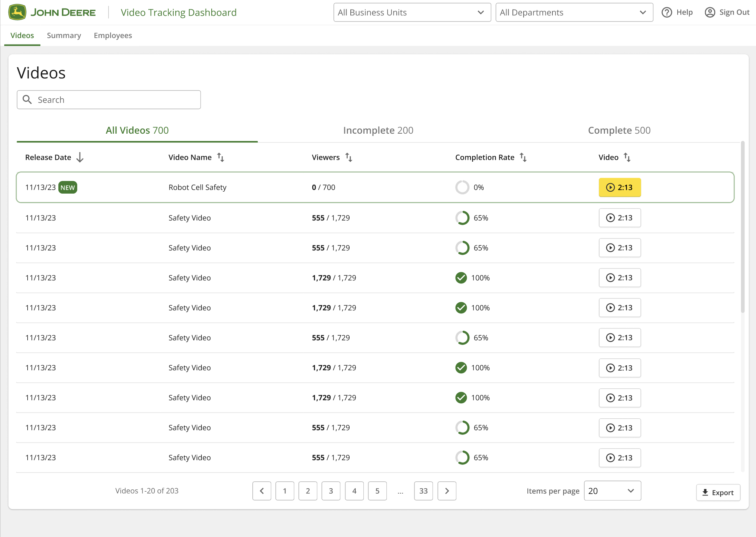Click the Video Tracking Dashboard title
Image resolution: width=756 pixels, height=537 pixels.
179,12
